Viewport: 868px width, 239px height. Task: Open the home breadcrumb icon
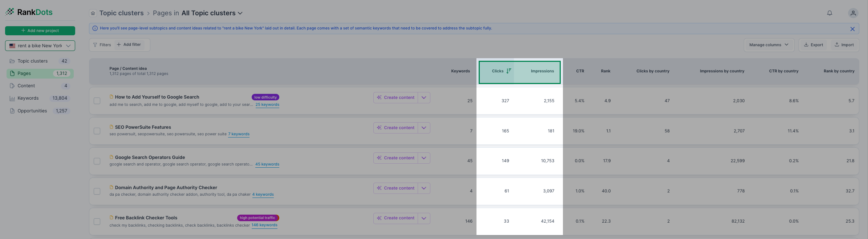[93, 13]
